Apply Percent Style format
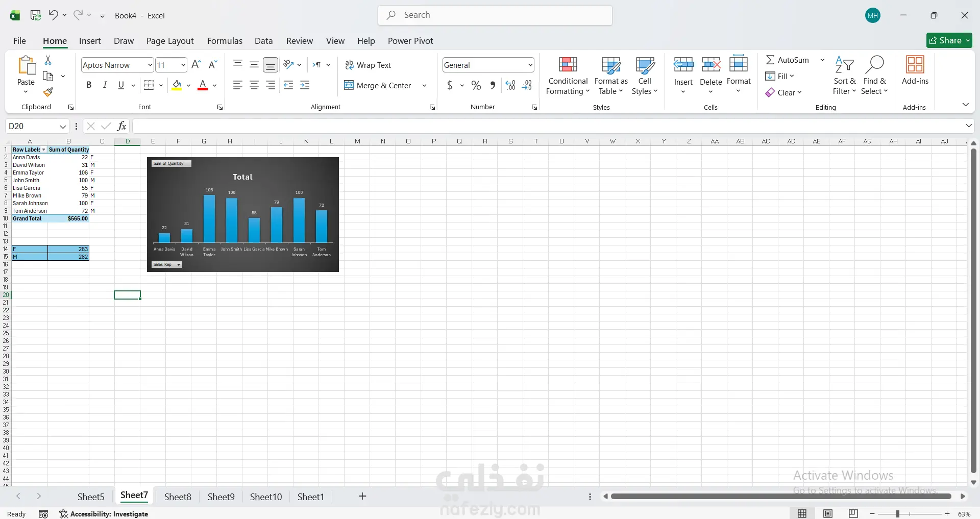Viewport: 980px width, 519px height. coord(476,85)
